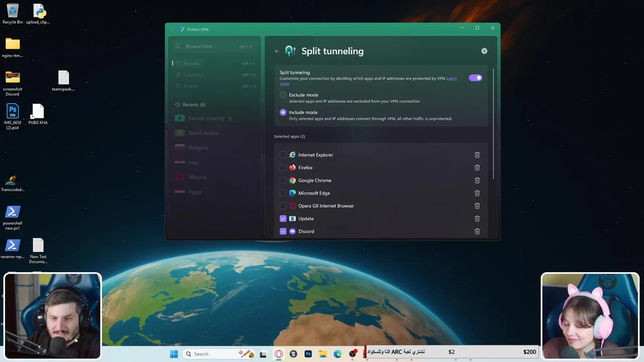The width and height of the screenshot is (644, 362).
Task: Close the Split tunneling settings panel
Action: click(x=484, y=51)
